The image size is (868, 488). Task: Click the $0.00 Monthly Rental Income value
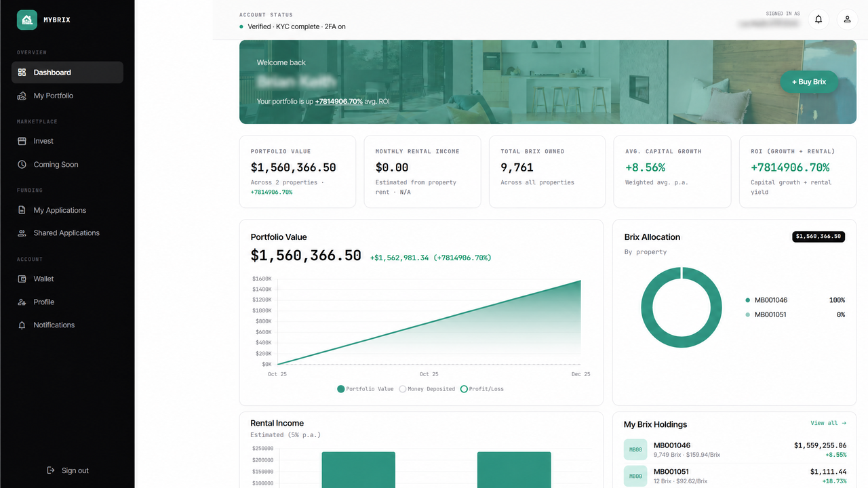point(392,167)
